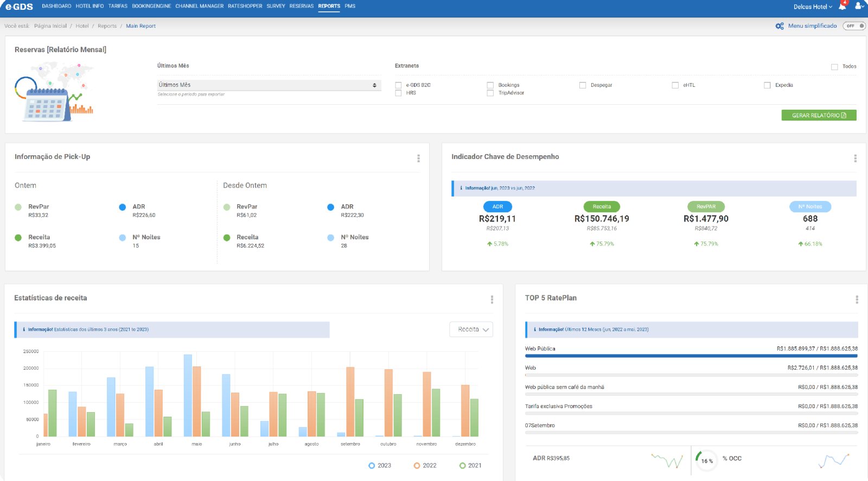Screen dimensions: 868x481
Task: Check the TripAdvisor checkbox
Action: [490, 93]
